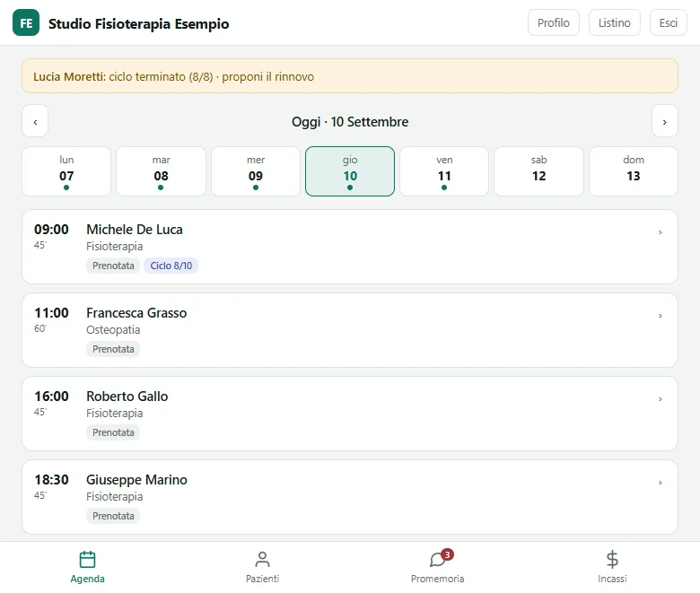This screenshot has width=700, height=593.
Task: Open Lucia Moretti cycle renewal banner
Action: tap(350, 76)
